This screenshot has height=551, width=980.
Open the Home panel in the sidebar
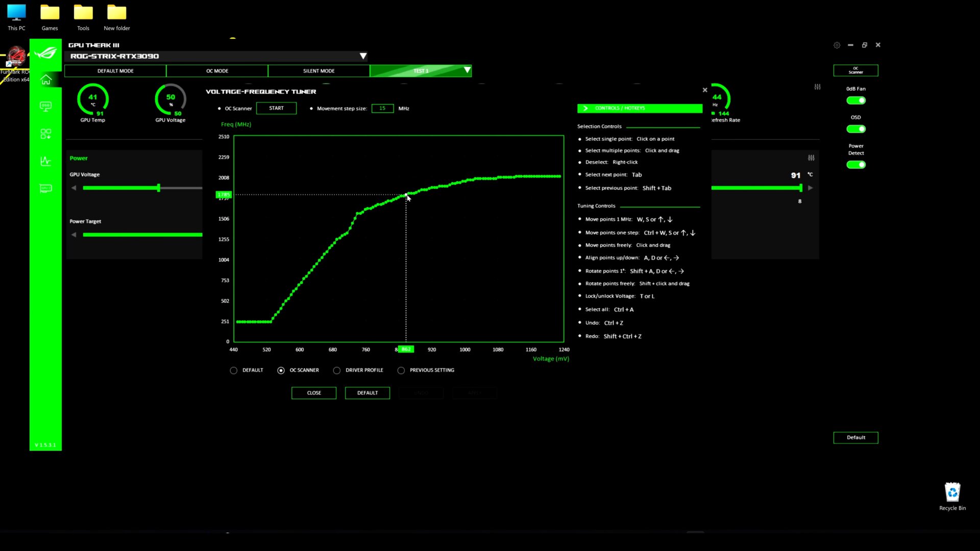46,79
